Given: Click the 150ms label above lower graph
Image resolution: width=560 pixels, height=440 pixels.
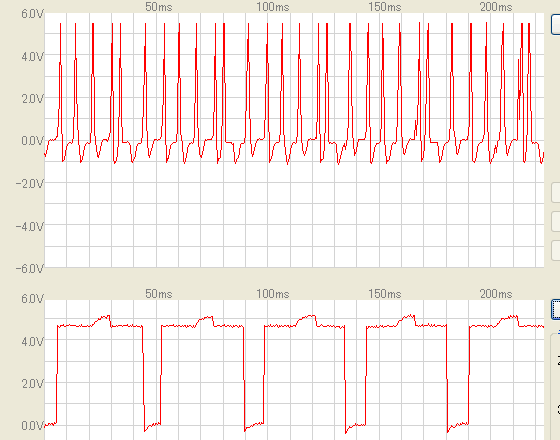Looking at the screenshot, I should coord(385,294).
